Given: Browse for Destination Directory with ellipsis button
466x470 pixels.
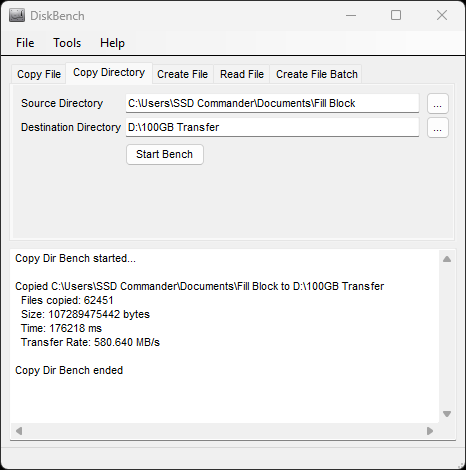Looking at the screenshot, I should coord(438,128).
